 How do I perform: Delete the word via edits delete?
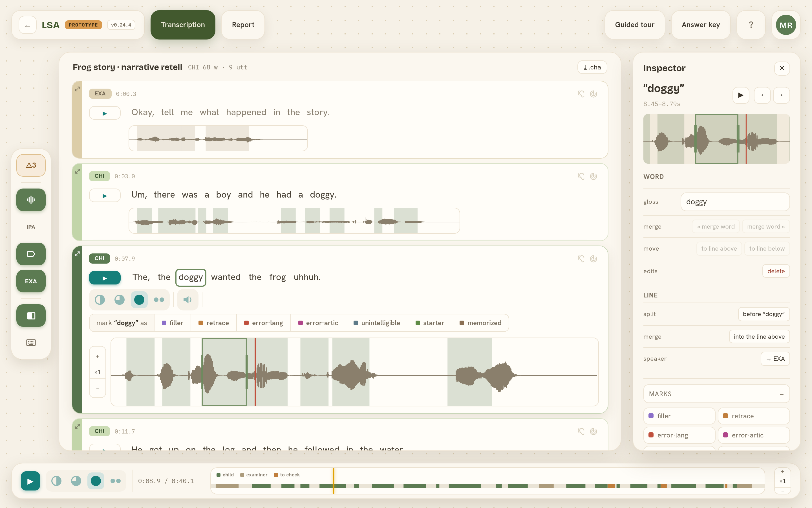(x=776, y=271)
